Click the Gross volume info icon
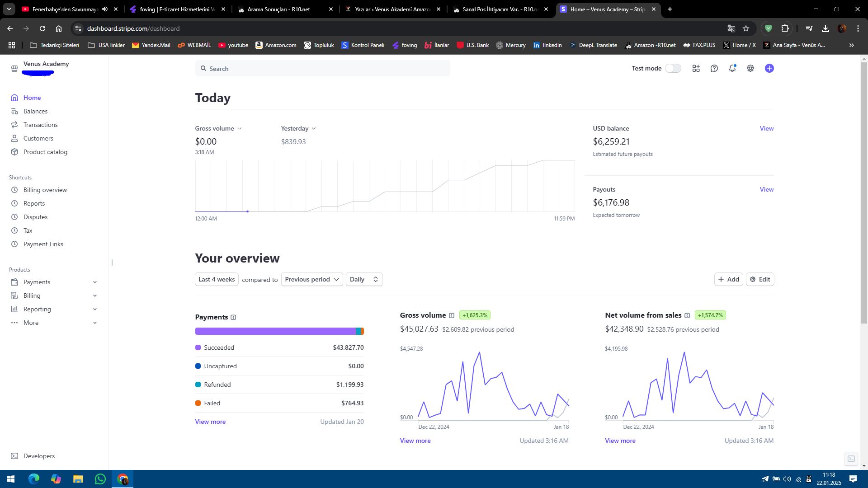The height and width of the screenshot is (488, 868). (451, 315)
